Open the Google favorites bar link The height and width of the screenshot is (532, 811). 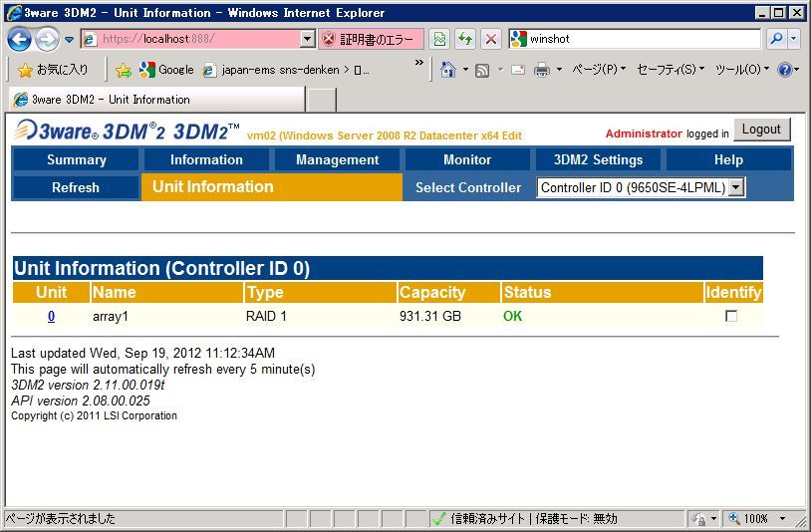166,70
